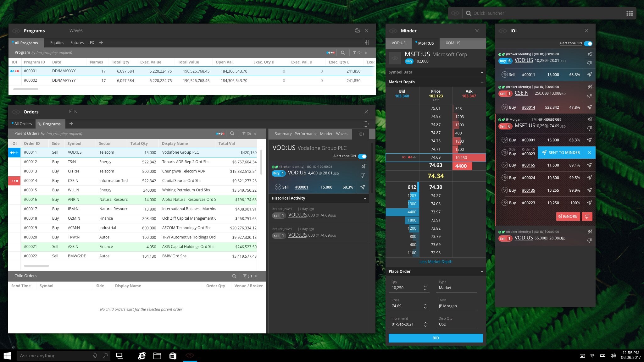Increase Qty stepper in Place Order
The height and width of the screenshot is (362, 644).
coord(425,286)
